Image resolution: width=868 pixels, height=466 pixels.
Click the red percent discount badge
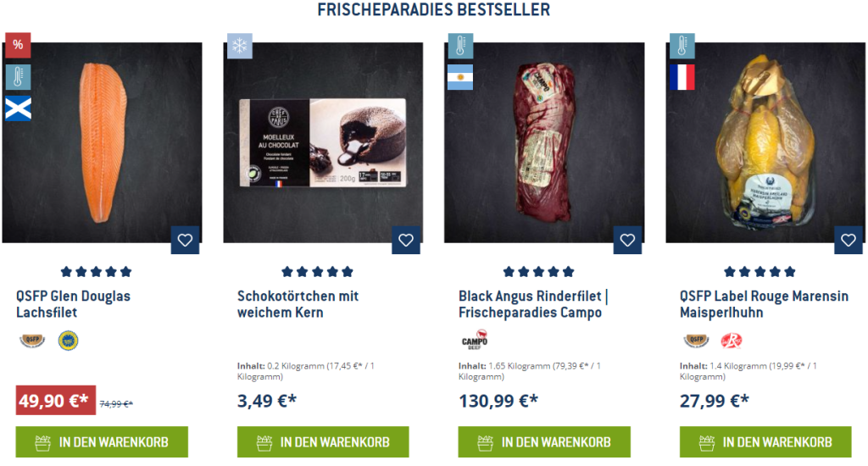point(18,46)
